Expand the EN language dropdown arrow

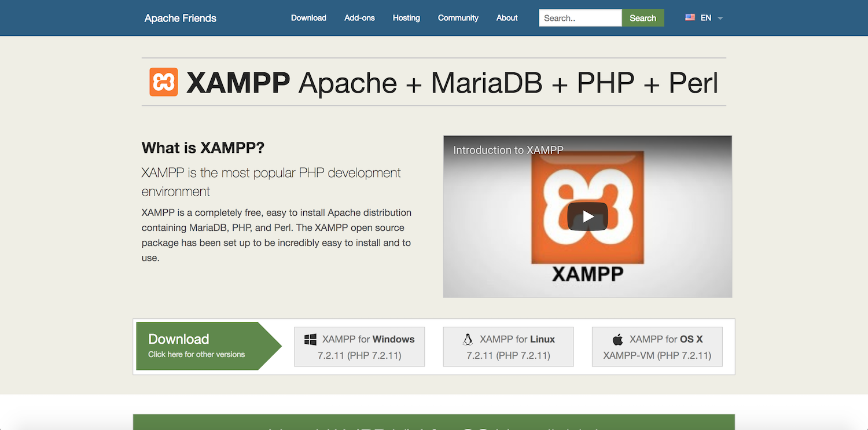click(x=720, y=19)
